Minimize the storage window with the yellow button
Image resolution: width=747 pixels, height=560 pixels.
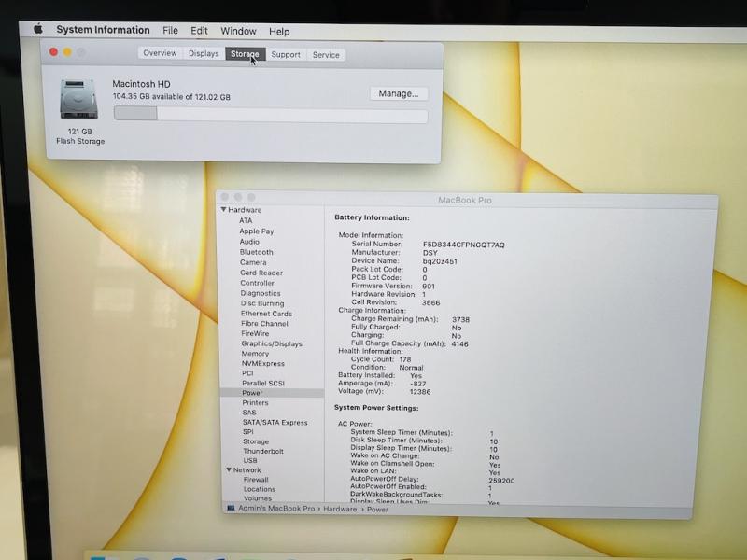67,52
